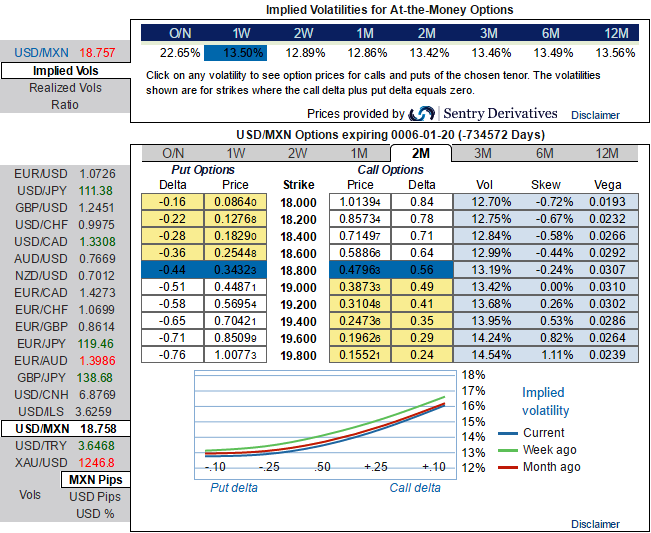Switch units to USD %

point(95,514)
